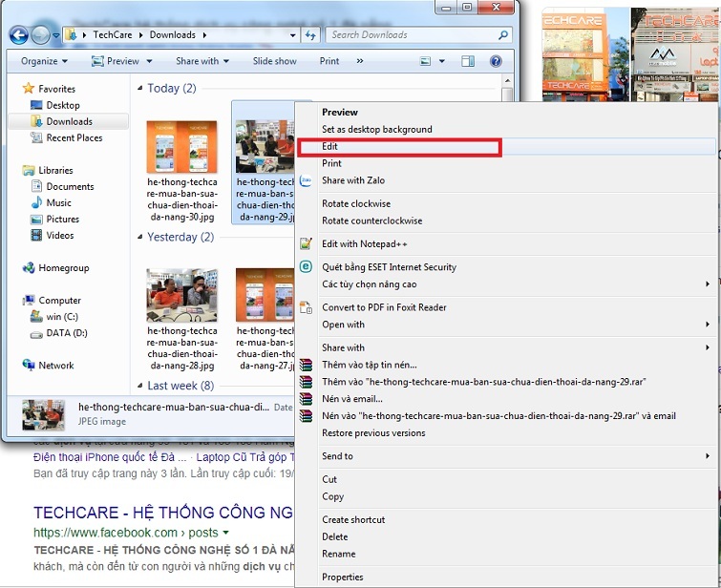Toggle the preview pane icon
Image resolution: width=721 pixels, height=588 pixels.
pyautogui.click(x=468, y=61)
